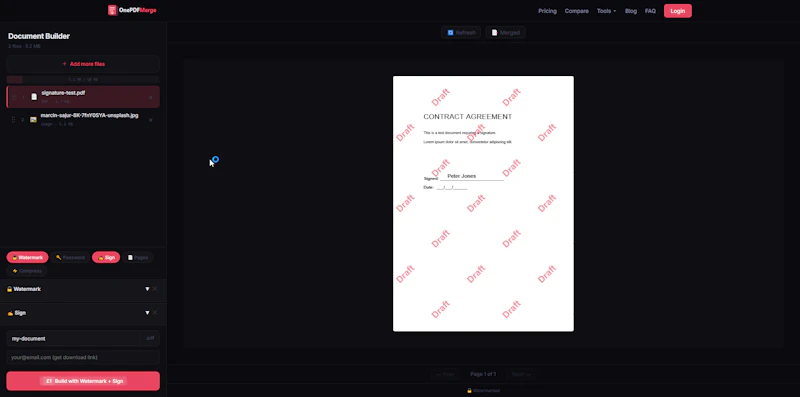Visit the Blog link
The width and height of the screenshot is (800, 397).
[x=631, y=11]
